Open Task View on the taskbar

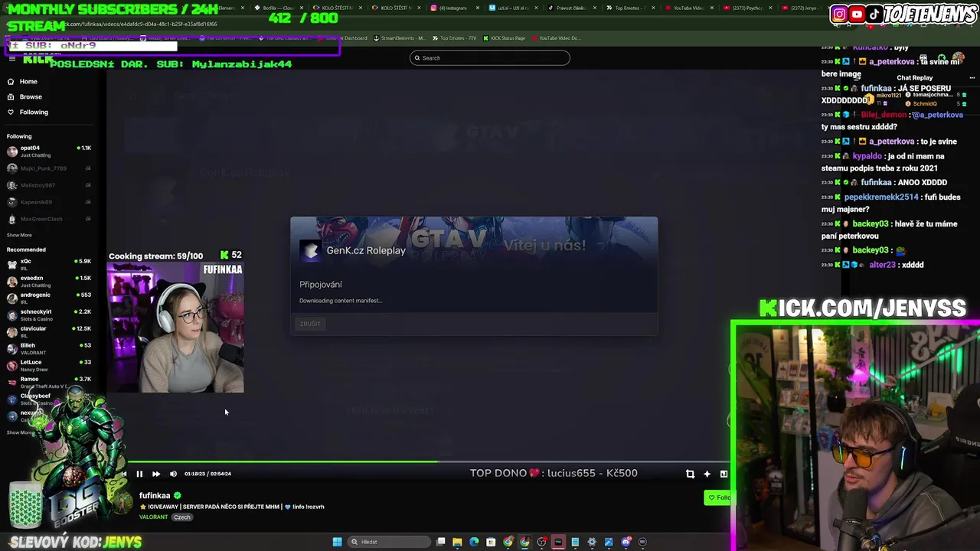click(441, 542)
